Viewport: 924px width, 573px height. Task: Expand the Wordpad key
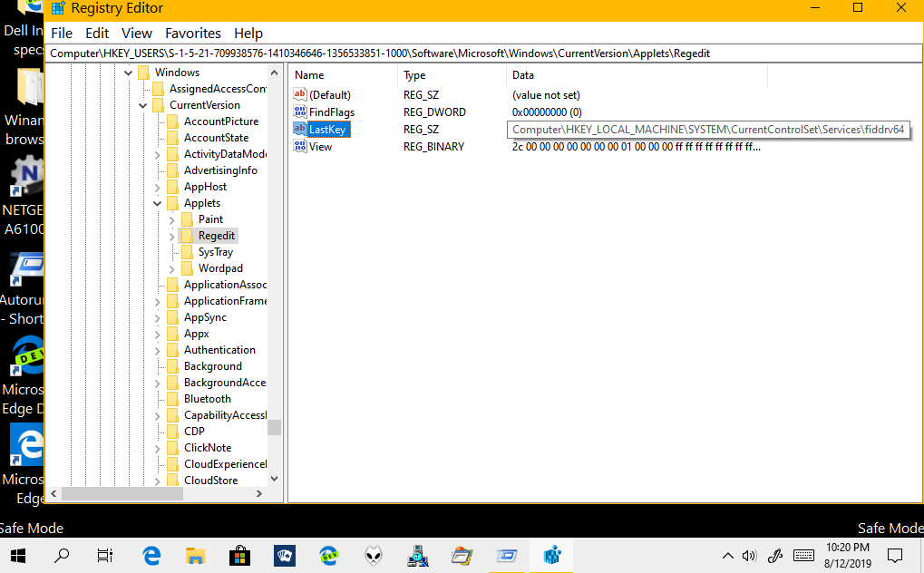pyautogui.click(x=172, y=268)
